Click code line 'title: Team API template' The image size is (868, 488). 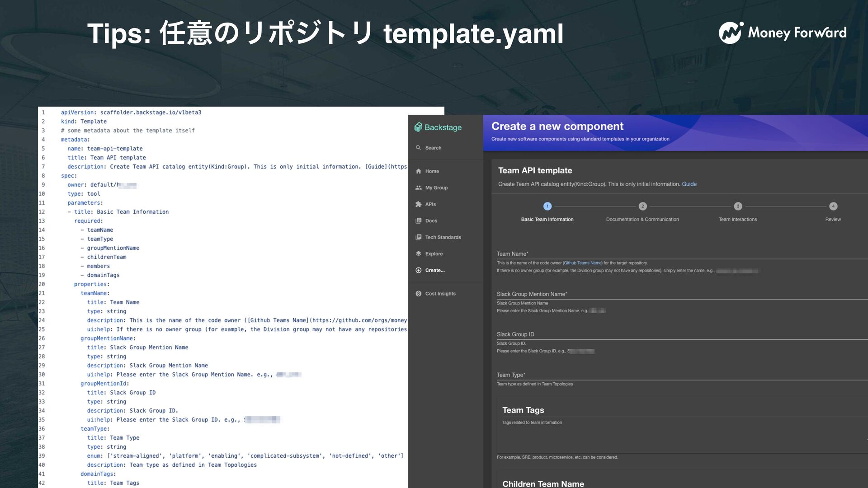click(107, 158)
